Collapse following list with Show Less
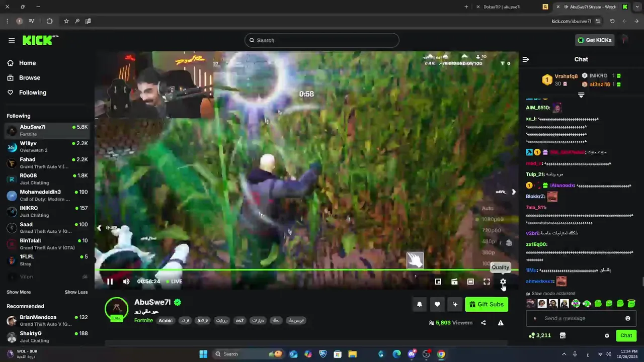644x362 pixels. click(76, 292)
